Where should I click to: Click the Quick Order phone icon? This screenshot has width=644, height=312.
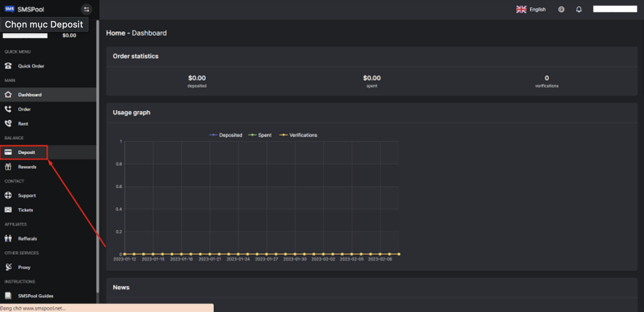(x=8, y=66)
